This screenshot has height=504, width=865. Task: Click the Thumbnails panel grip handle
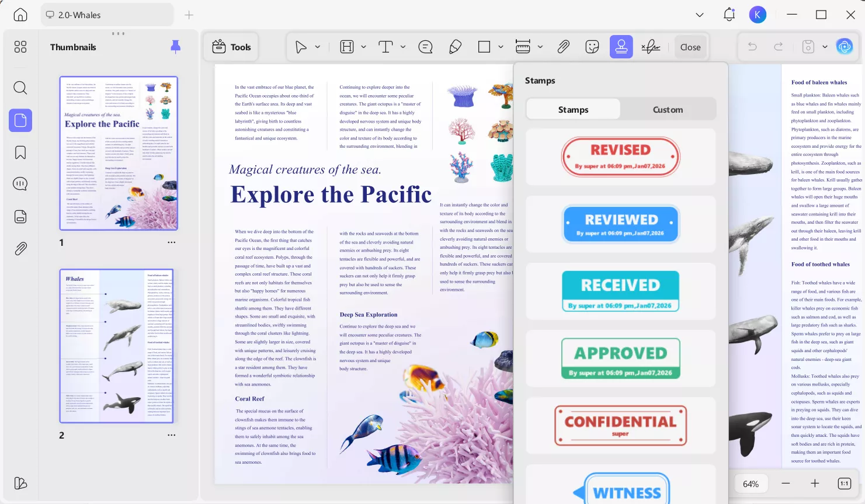point(118,33)
